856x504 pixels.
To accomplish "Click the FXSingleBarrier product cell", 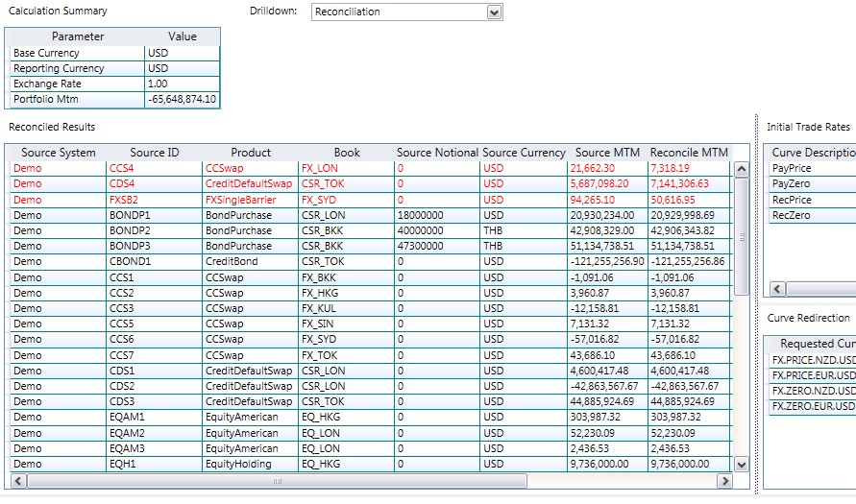I will [250, 200].
